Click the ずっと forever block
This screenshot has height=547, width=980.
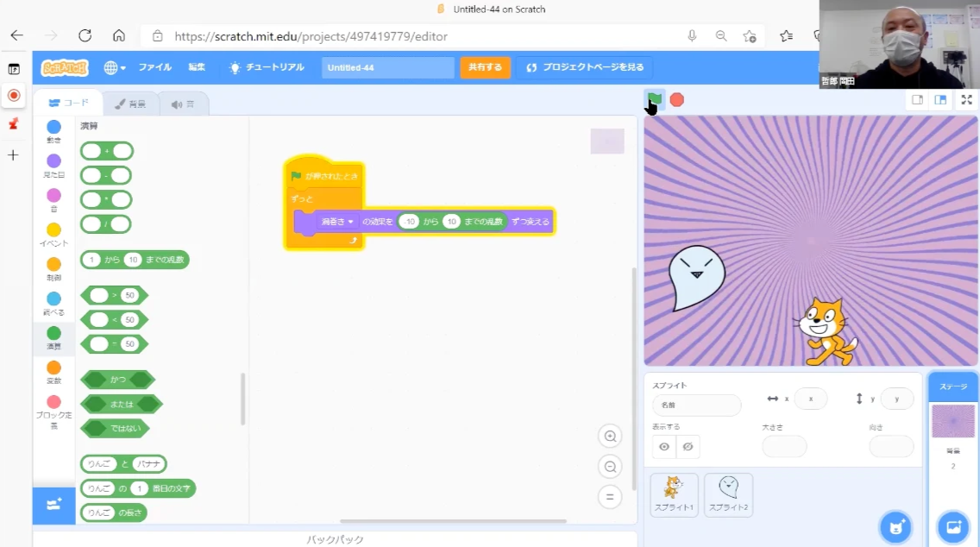click(302, 198)
